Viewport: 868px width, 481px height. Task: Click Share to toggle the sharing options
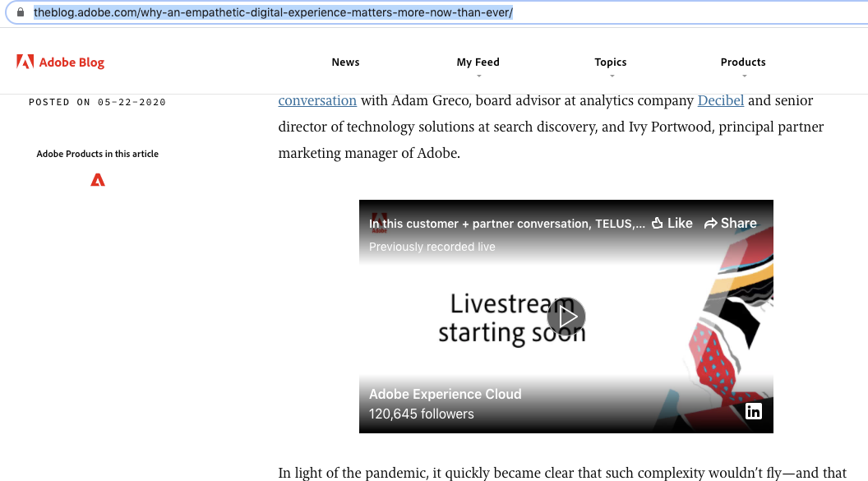730,223
